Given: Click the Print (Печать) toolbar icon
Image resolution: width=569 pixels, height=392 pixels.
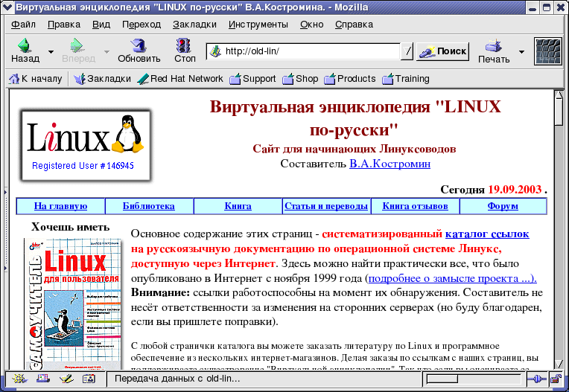Looking at the screenshot, I should point(494,51).
